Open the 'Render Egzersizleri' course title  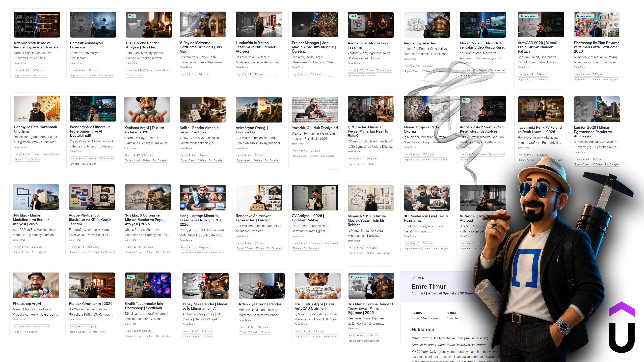pos(420,43)
